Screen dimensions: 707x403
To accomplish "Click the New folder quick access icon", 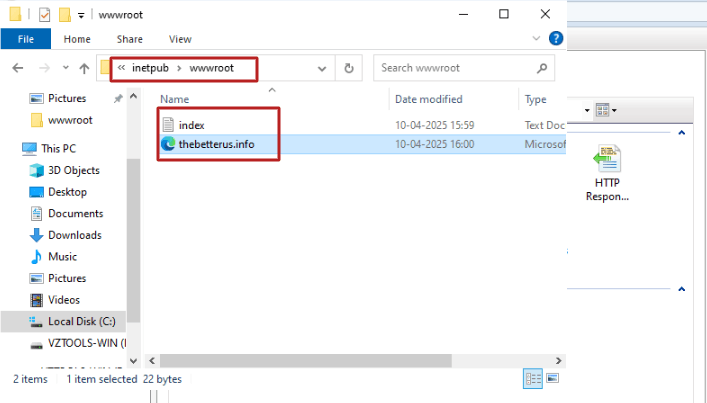I will pyautogui.click(x=65, y=15).
